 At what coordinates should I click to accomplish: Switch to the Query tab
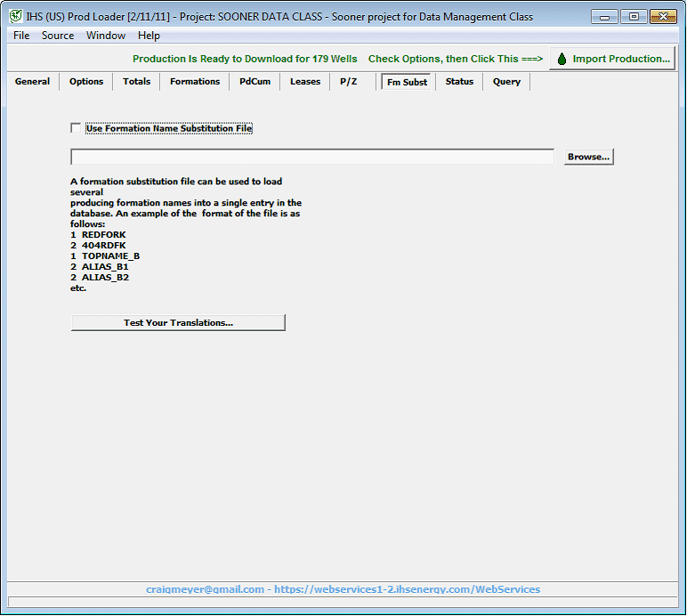pyautogui.click(x=507, y=82)
